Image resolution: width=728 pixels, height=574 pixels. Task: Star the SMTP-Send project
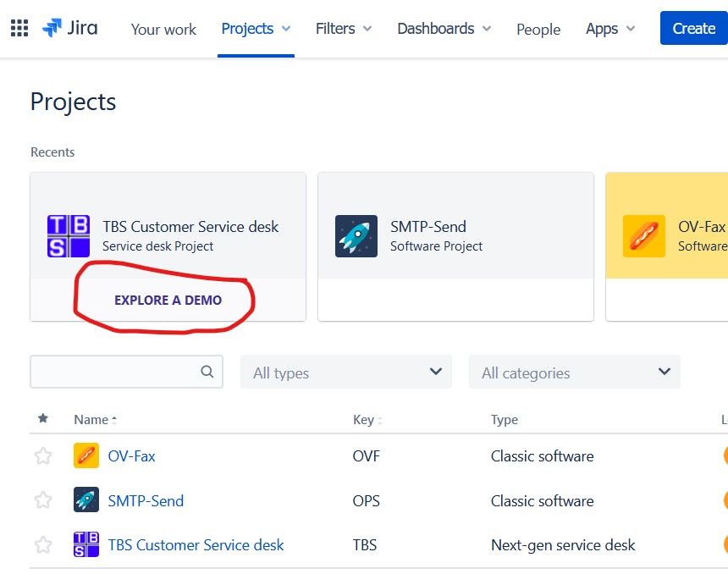[x=43, y=500]
